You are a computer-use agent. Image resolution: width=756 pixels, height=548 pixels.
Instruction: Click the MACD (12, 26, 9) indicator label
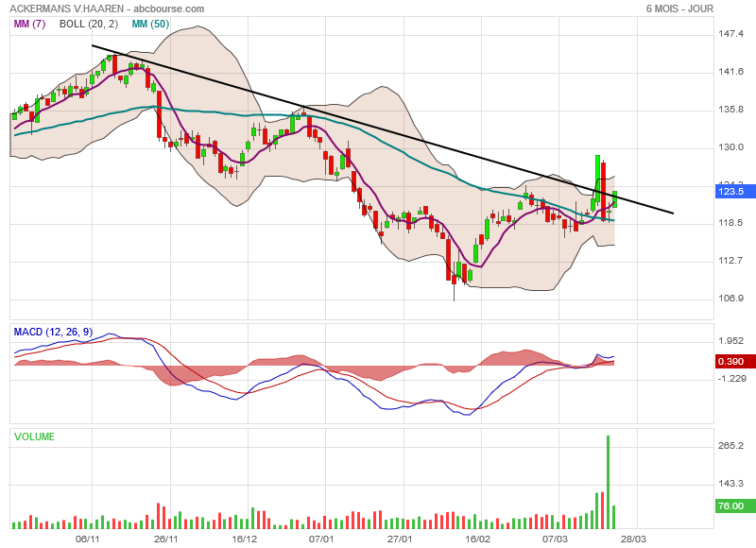coord(53,332)
